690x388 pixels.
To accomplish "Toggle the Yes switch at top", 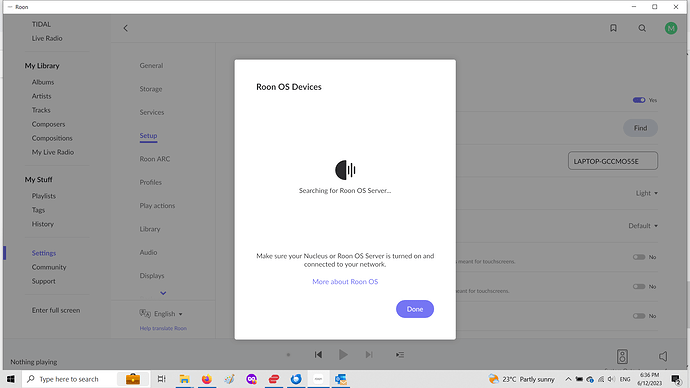I will pyautogui.click(x=639, y=100).
